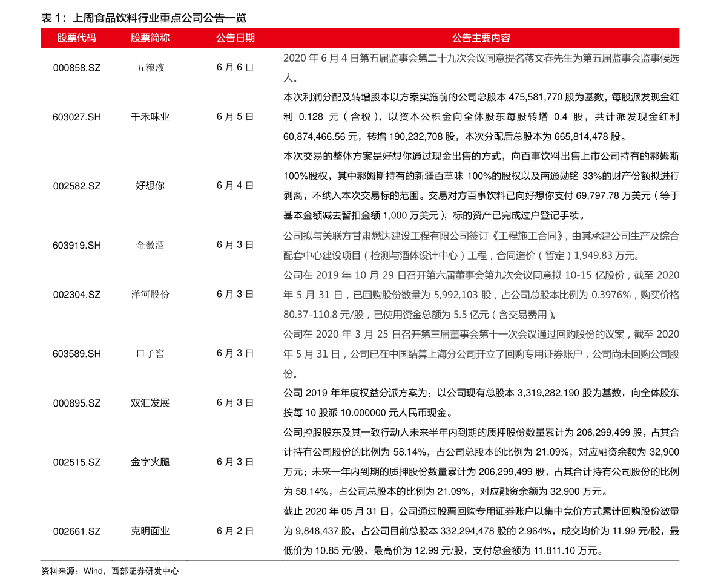Click stock code 603027.SH
The height and width of the screenshot is (588, 721).
[x=77, y=117]
